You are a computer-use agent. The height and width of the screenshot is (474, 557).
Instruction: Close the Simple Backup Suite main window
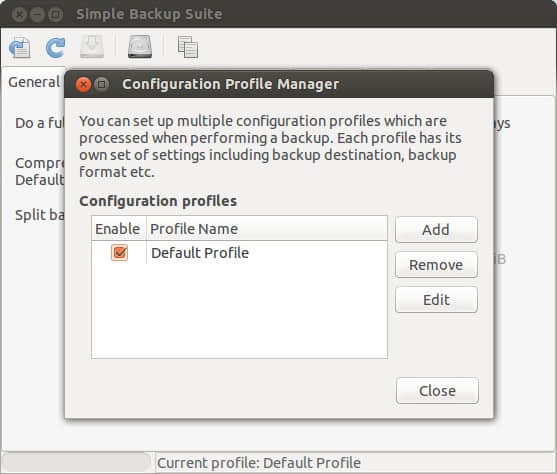coord(19,15)
